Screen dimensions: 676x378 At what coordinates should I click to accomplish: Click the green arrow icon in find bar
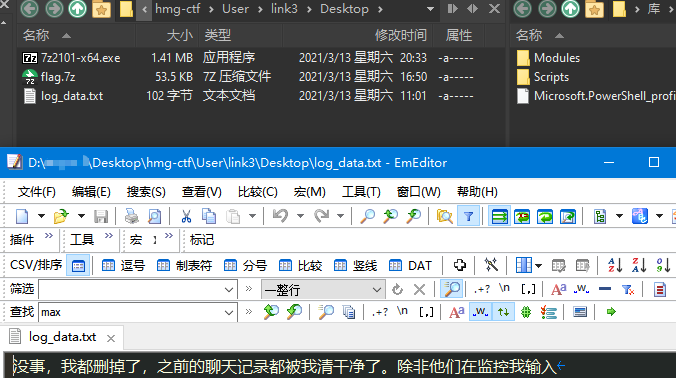pyautogui.click(x=611, y=312)
